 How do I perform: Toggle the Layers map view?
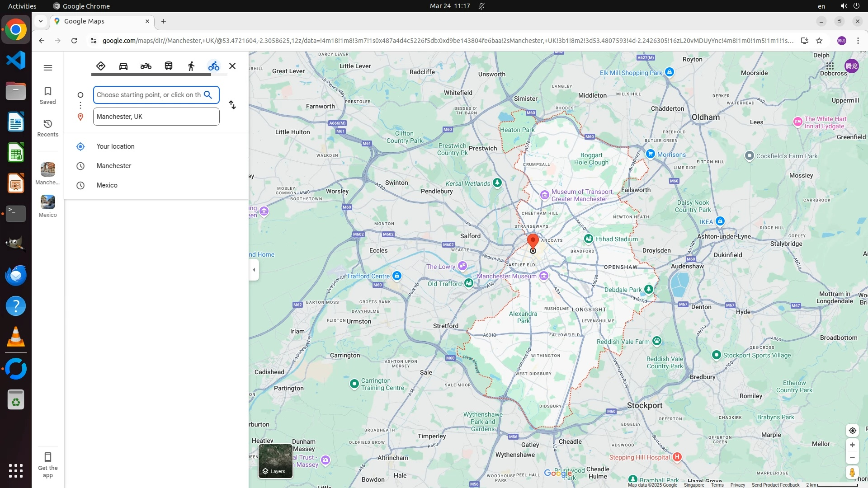coord(275,461)
